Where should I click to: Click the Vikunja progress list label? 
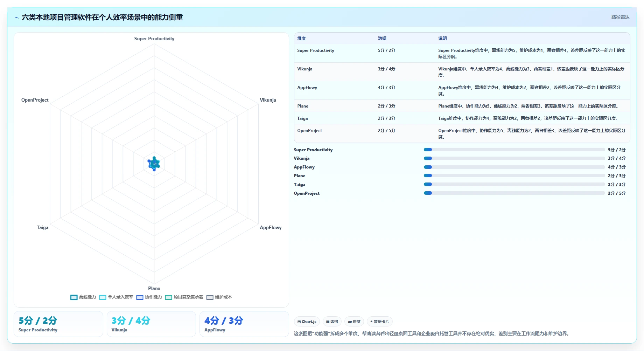(302, 158)
